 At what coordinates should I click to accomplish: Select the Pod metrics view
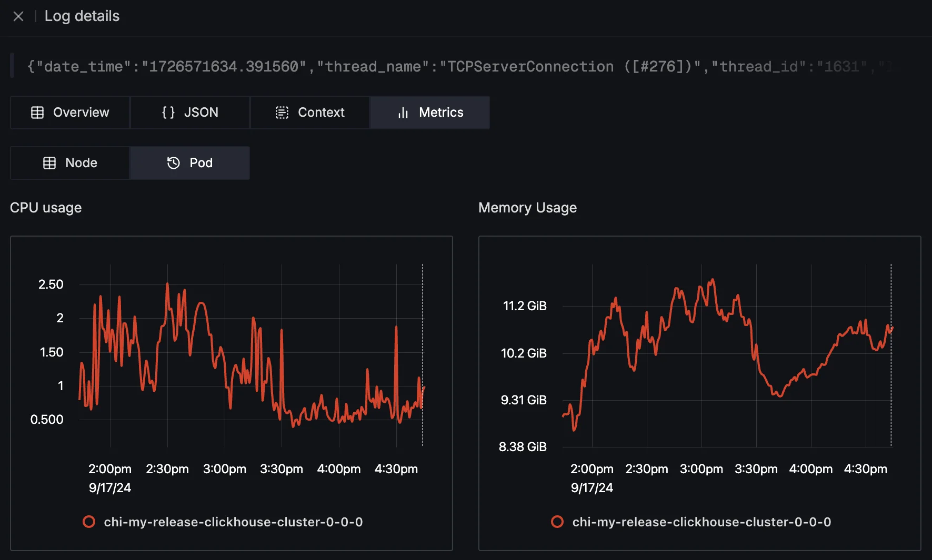(x=190, y=163)
